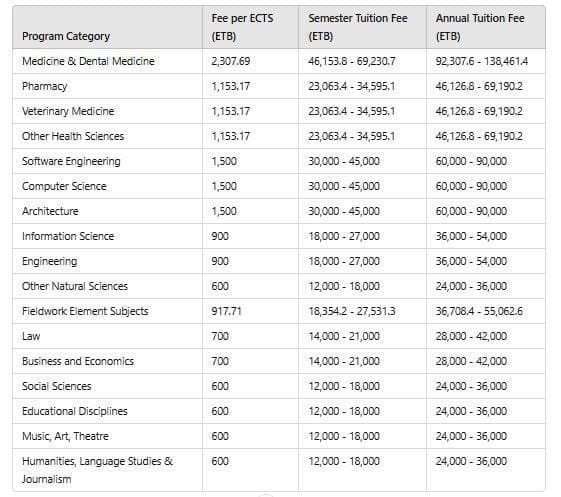Click the Pharmacy fee per ECTS 1,153.17
The height and width of the screenshot is (497, 561).
click(230, 86)
